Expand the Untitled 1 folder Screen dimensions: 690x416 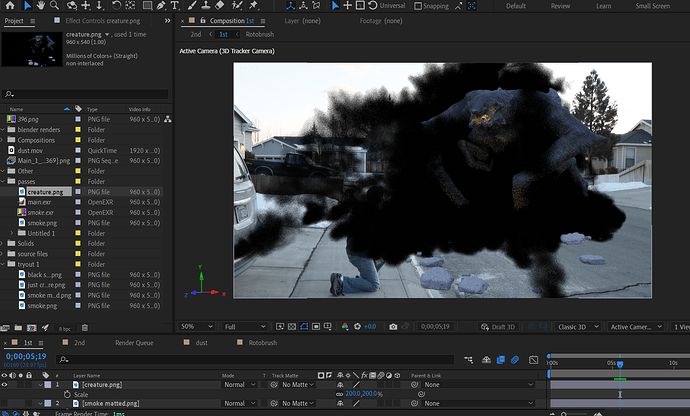(12, 233)
